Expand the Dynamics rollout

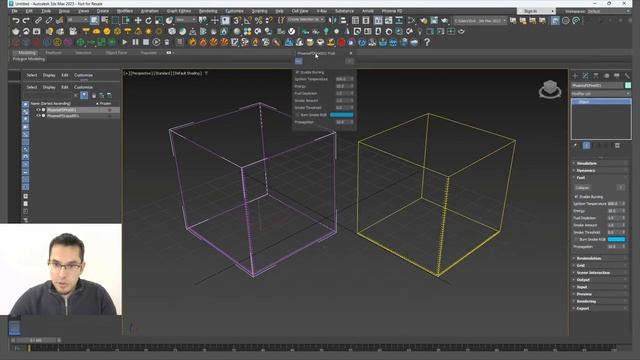600,171
